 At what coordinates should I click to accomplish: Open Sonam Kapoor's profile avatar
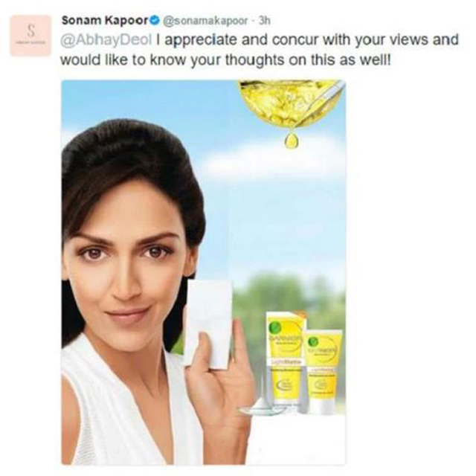(x=30, y=36)
